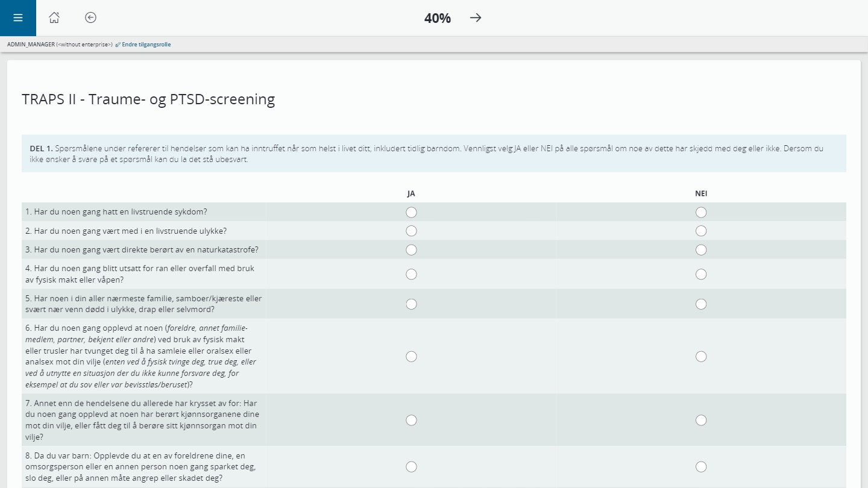
Task: Select NEI for question 2 about livstruende ulykke
Action: click(701, 231)
